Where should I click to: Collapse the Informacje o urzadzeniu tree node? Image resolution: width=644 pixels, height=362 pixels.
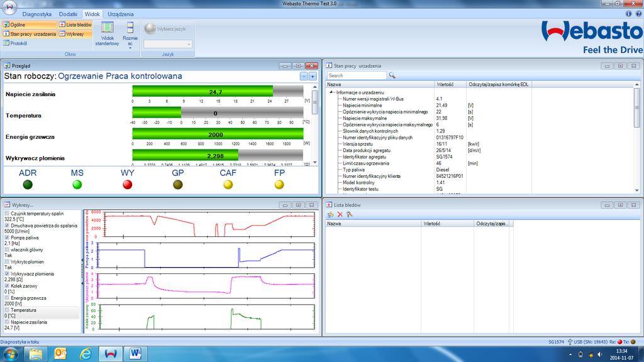[x=331, y=92]
